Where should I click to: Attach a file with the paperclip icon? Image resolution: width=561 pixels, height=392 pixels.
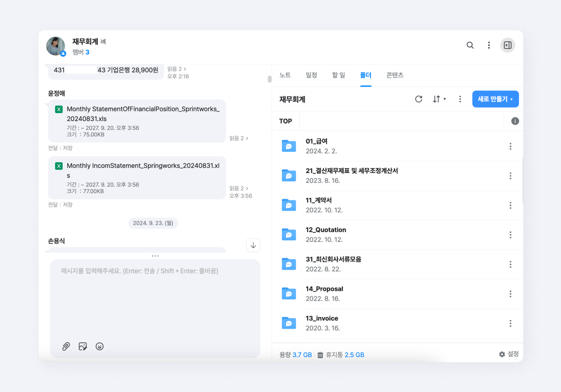tap(66, 346)
